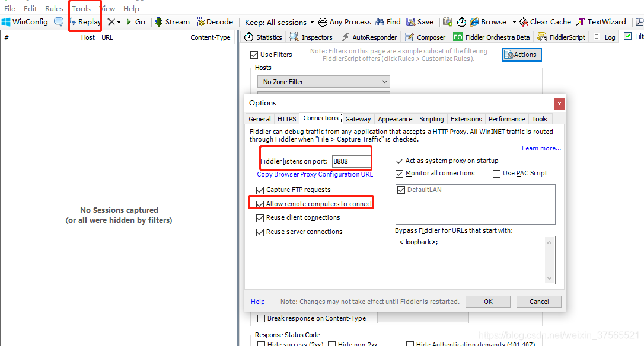Select Appearance tab in Options

(x=395, y=119)
